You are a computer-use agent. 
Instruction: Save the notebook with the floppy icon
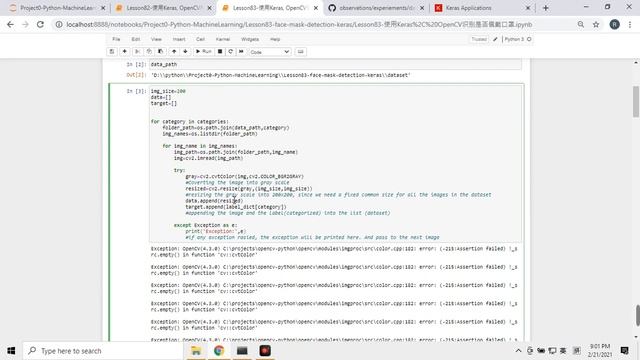(111, 51)
